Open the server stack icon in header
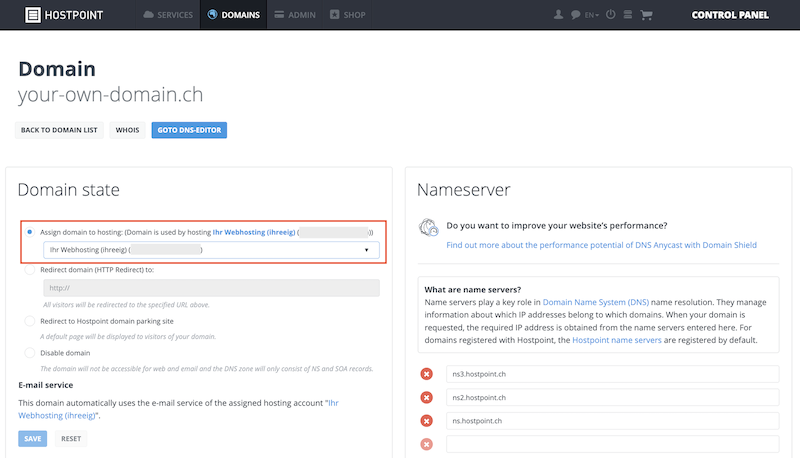 pos(628,15)
